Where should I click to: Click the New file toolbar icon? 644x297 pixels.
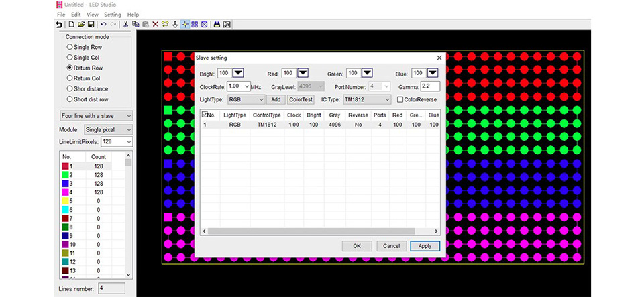pos(72,25)
